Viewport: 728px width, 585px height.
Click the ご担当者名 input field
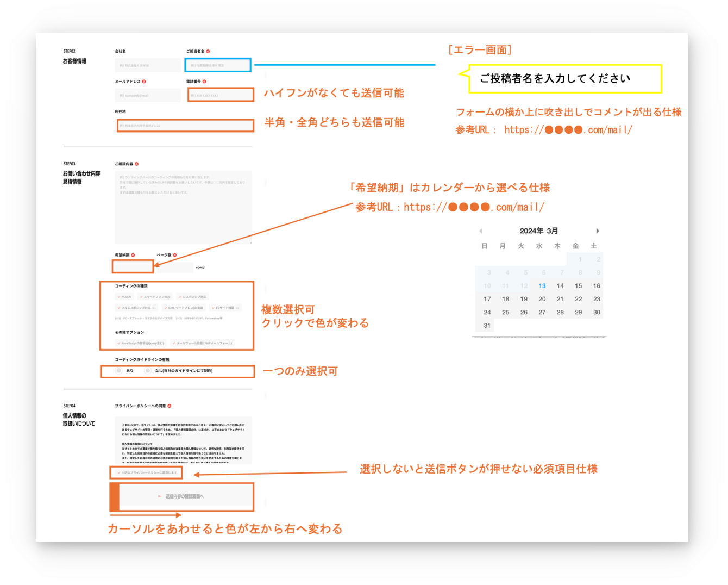pyautogui.click(x=218, y=65)
